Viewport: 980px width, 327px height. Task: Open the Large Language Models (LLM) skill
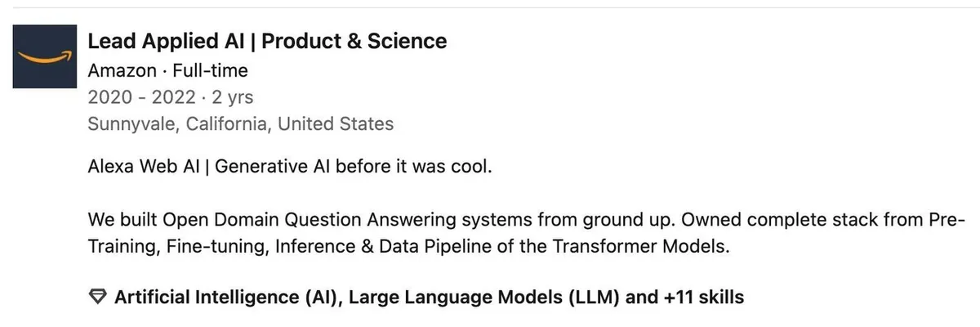[485, 298]
